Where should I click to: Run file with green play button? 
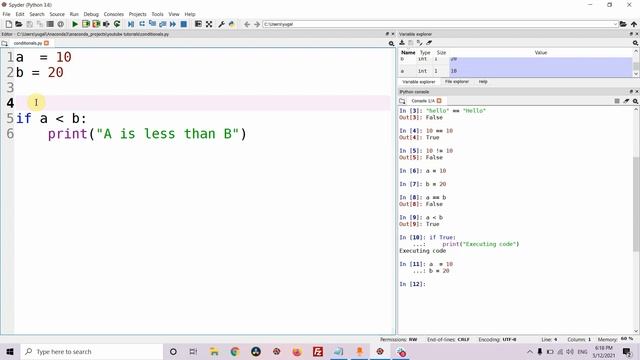point(75,24)
